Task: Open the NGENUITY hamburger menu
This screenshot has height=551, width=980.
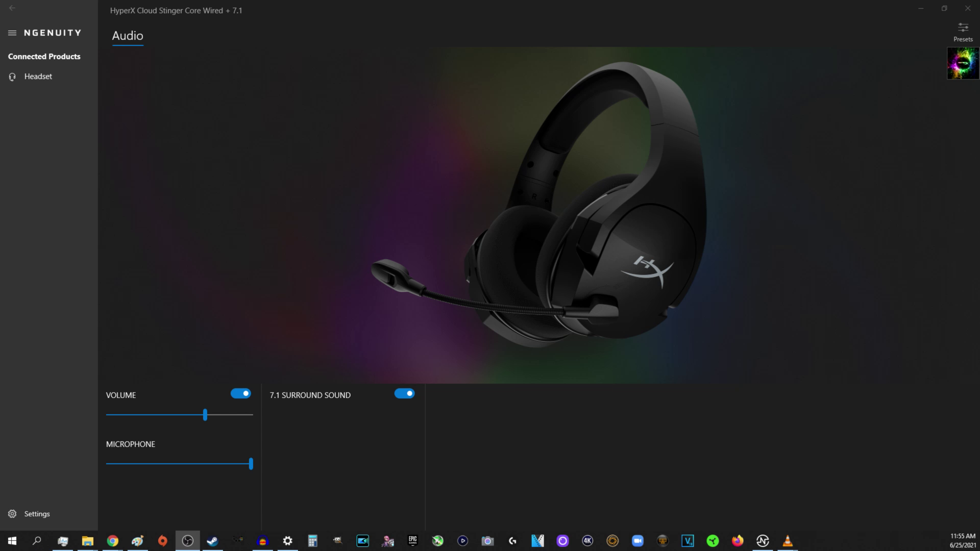Action: pyautogui.click(x=12, y=33)
